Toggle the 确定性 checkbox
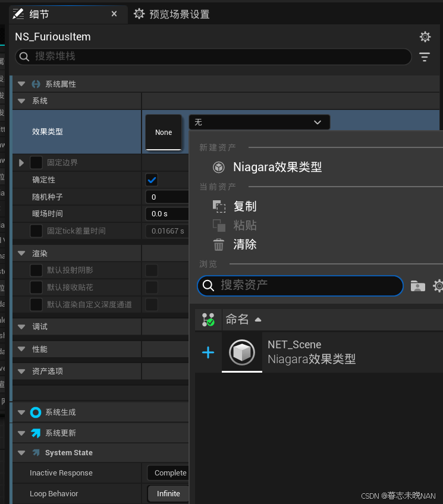Image resolution: width=443 pixels, height=504 pixels. [152, 179]
